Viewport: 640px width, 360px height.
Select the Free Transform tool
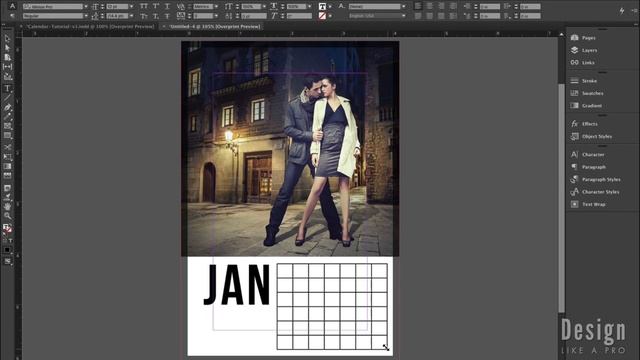[x=7, y=157]
